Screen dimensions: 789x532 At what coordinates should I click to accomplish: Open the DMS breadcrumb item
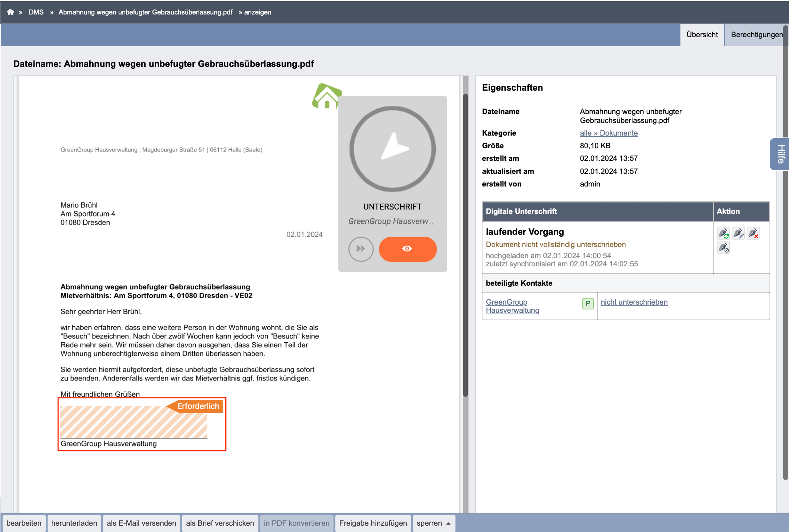click(x=36, y=12)
